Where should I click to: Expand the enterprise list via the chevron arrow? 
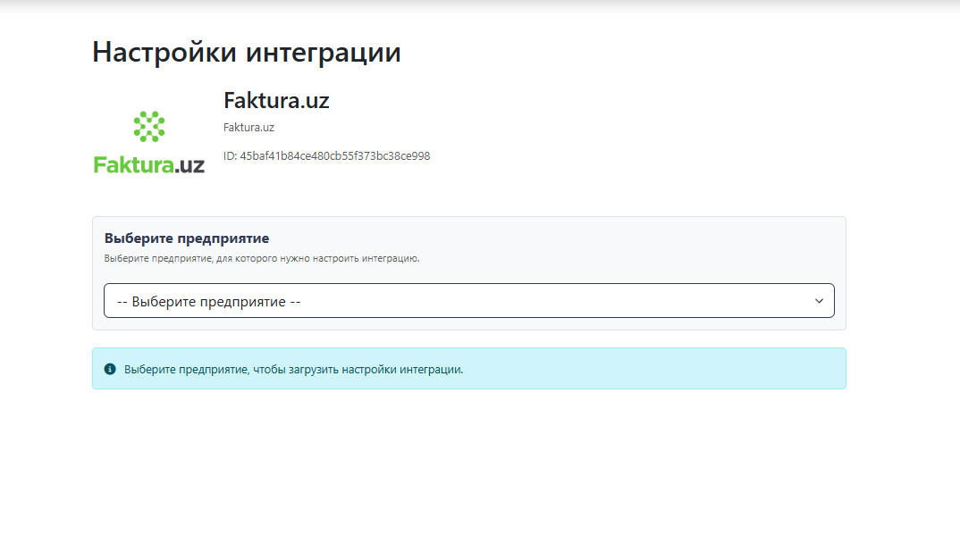coord(819,301)
